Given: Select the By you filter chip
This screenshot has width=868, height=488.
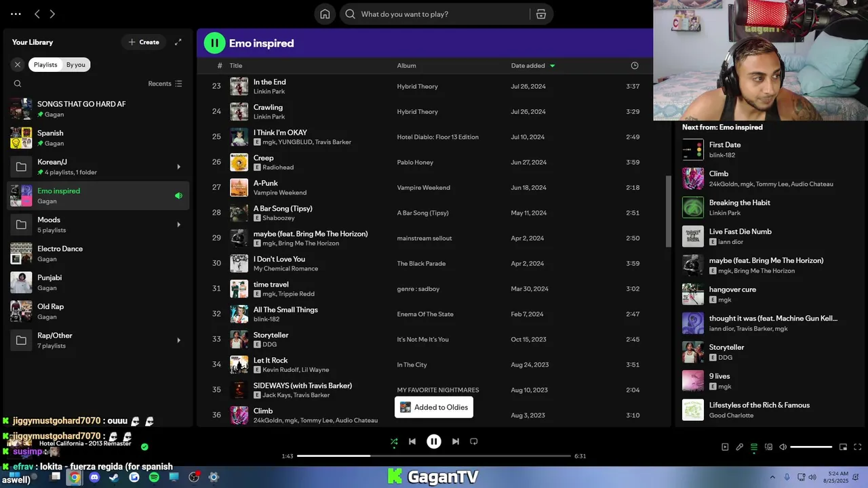Looking at the screenshot, I should [x=76, y=64].
